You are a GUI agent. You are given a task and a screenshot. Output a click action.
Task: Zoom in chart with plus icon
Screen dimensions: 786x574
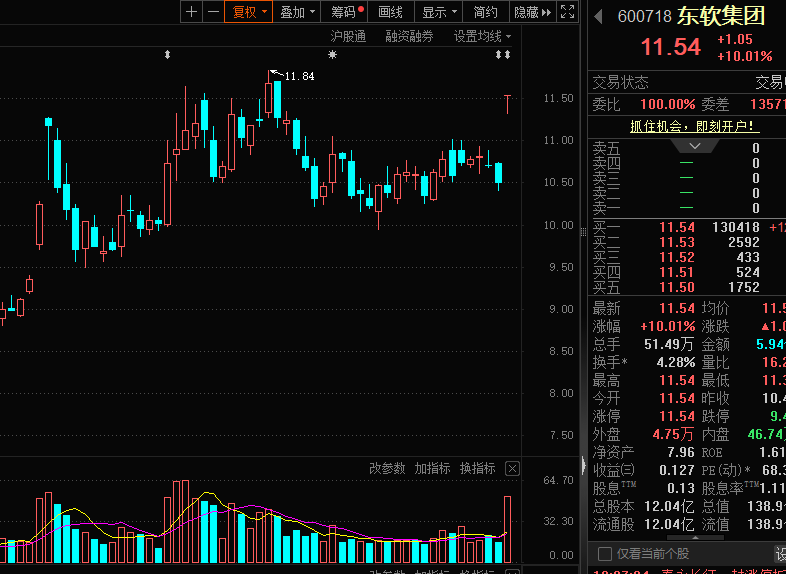tap(191, 12)
